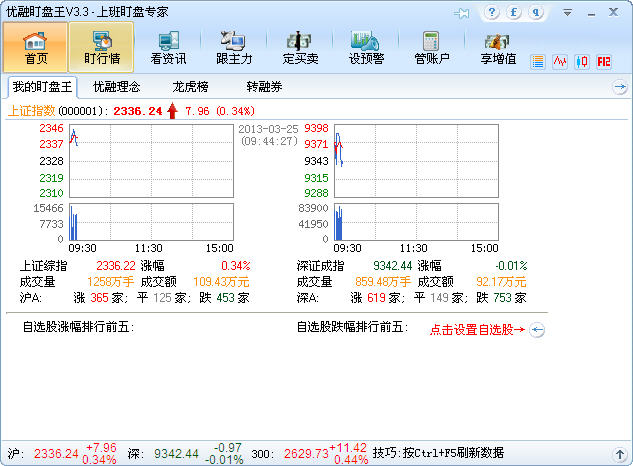Click the orange list view icon
The width and height of the screenshot is (633, 466).
pos(537,62)
